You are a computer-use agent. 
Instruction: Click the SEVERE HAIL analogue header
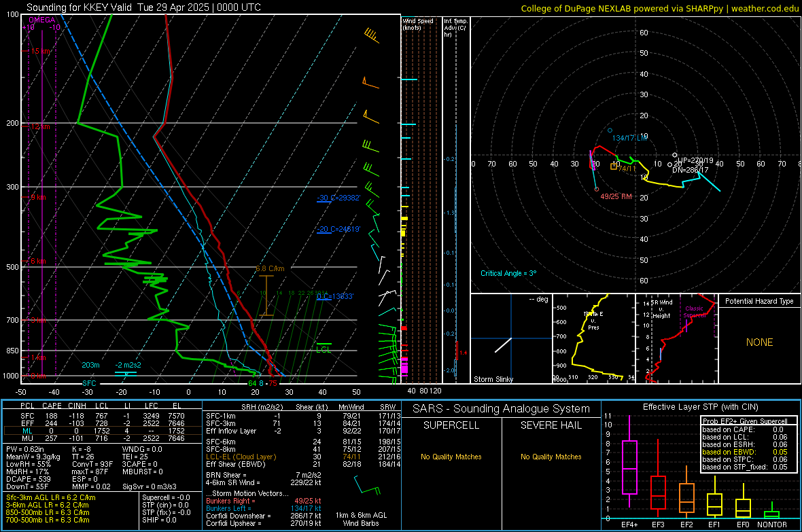(551, 425)
